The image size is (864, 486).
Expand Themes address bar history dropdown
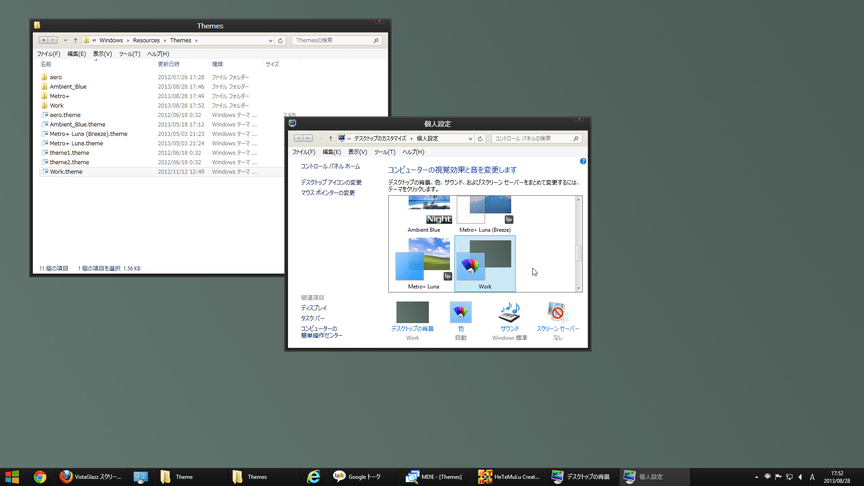click(270, 40)
